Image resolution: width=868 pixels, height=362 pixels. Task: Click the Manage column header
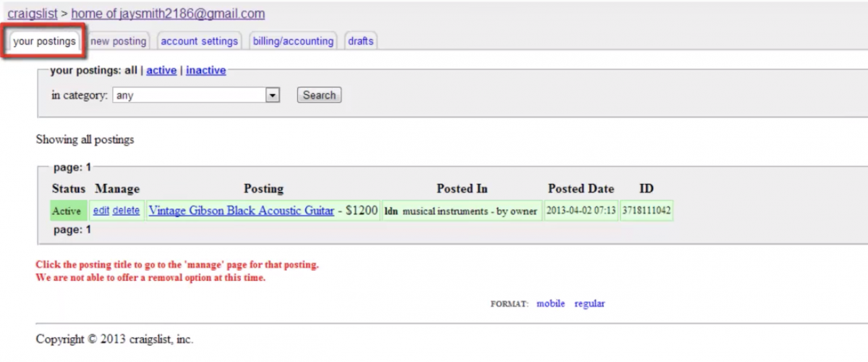(117, 188)
